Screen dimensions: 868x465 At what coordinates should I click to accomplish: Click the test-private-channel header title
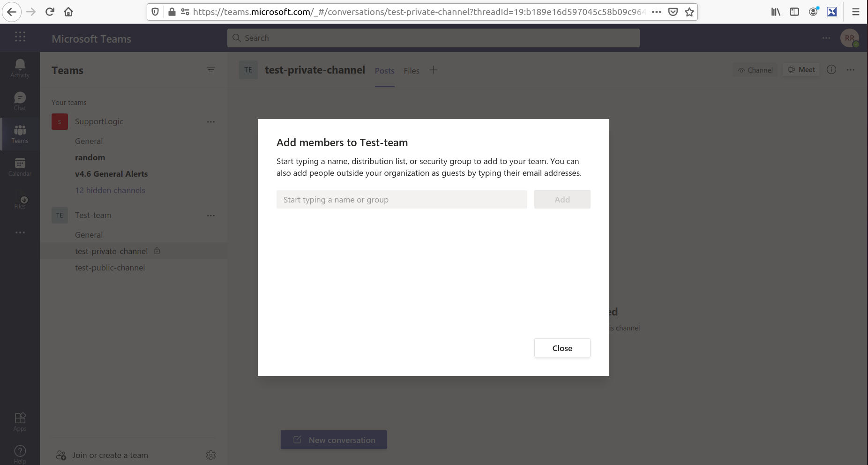coord(315,70)
